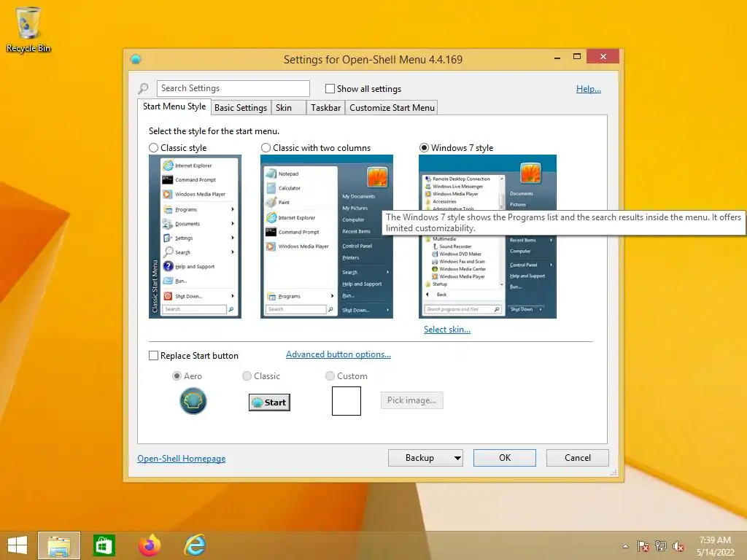Open the Windows Start button on taskbar
Viewport: 747px width, 560px height.
[18, 545]
